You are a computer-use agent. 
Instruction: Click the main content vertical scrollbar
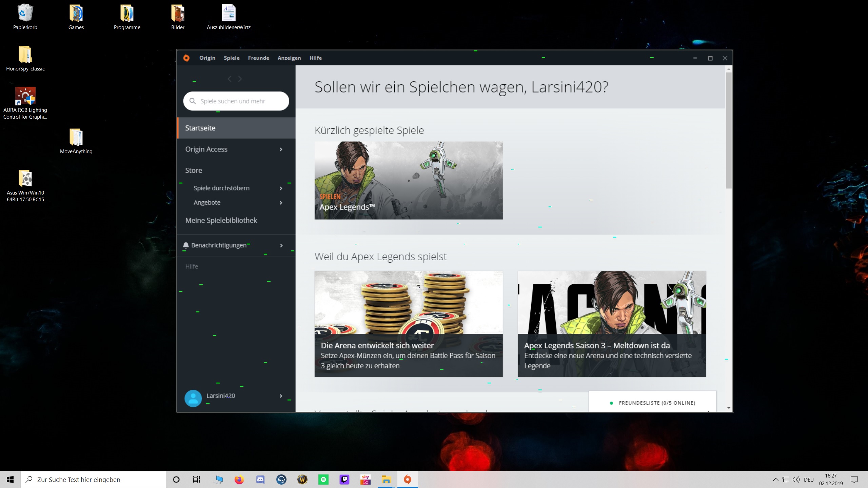coord(729,130)
